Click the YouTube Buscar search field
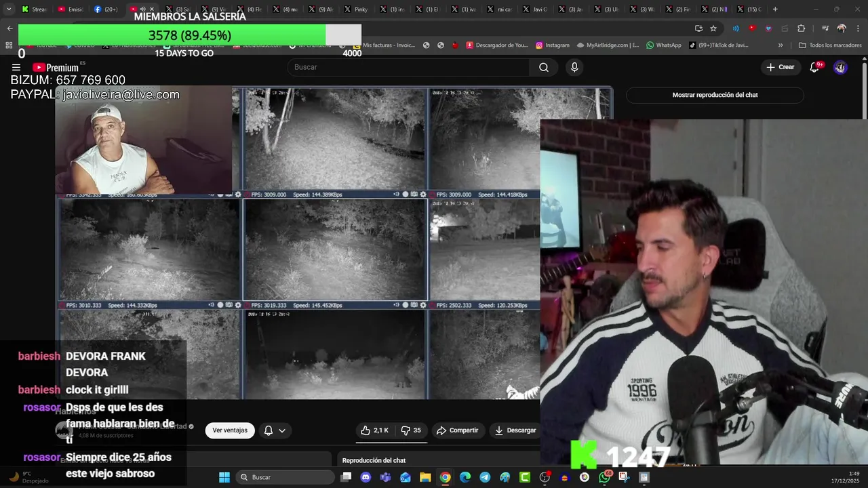This screenshot has height=488, width=868. pyautogui.click(x=408, y=67)
